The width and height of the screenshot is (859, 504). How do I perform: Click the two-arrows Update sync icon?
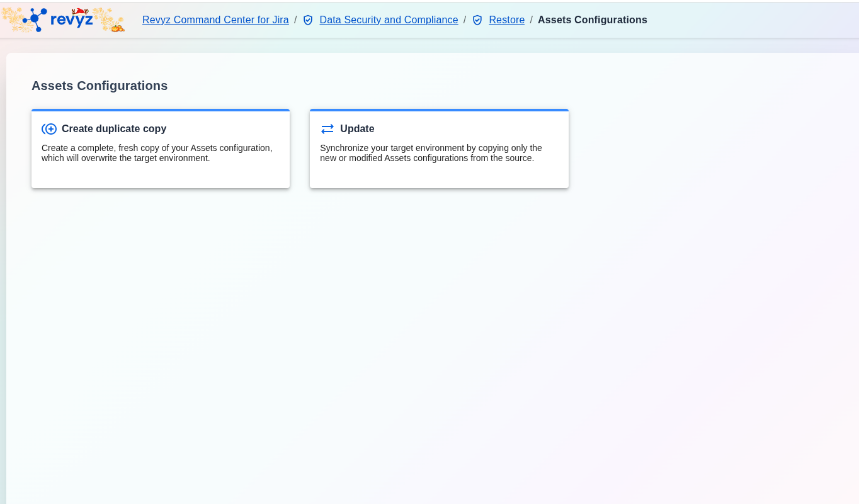[x=327, y=129]
